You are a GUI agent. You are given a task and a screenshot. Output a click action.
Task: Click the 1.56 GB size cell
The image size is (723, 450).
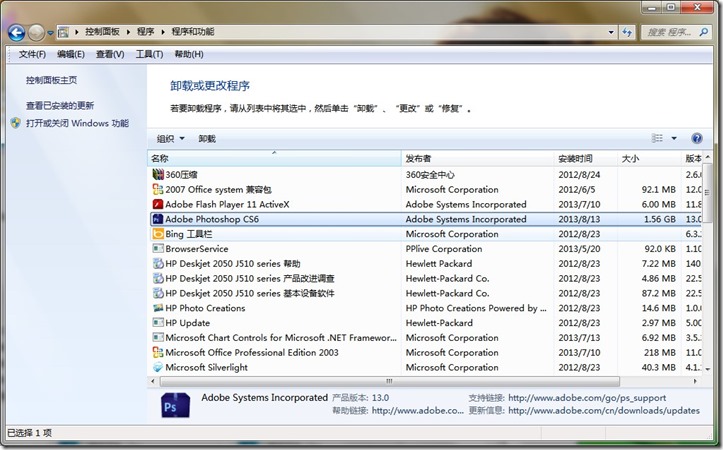pyautogui.click(x=659, y=219)
